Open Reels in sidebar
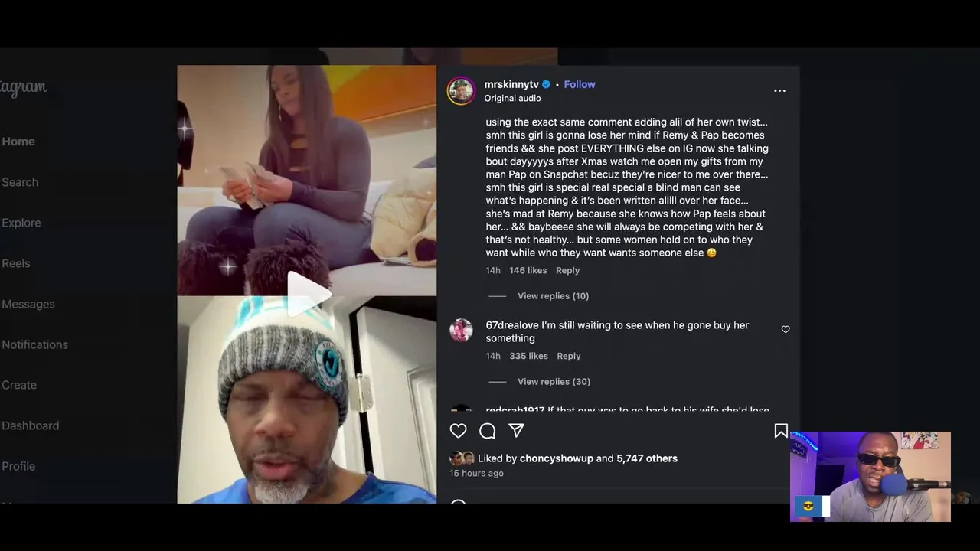This screenshot has width=980, height=551. click(16, 263)
